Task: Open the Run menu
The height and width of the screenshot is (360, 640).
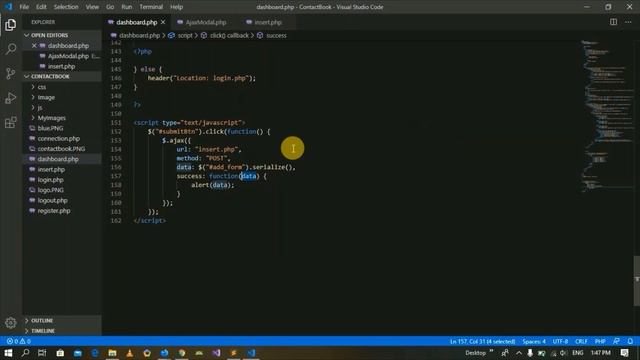Action: [127, 7]
